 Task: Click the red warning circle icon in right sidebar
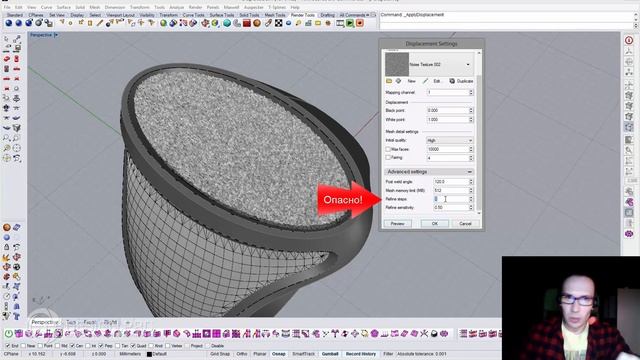(x=629, y=40)
